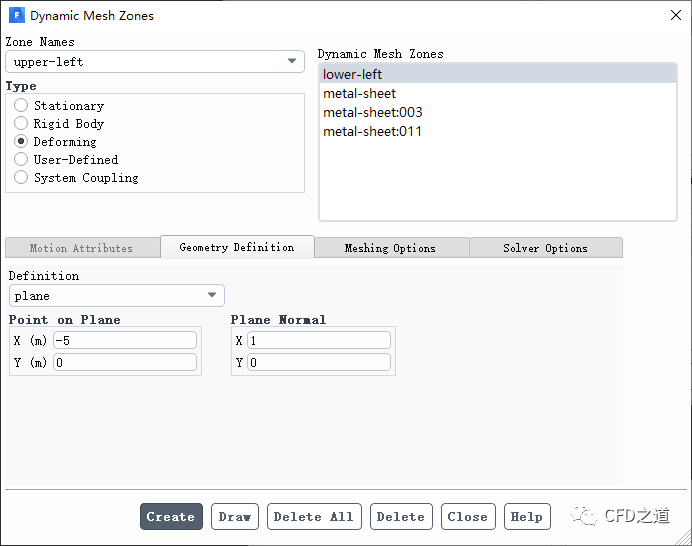
Task: Open the Zone Names dropdown
Action: coord(155,62)
